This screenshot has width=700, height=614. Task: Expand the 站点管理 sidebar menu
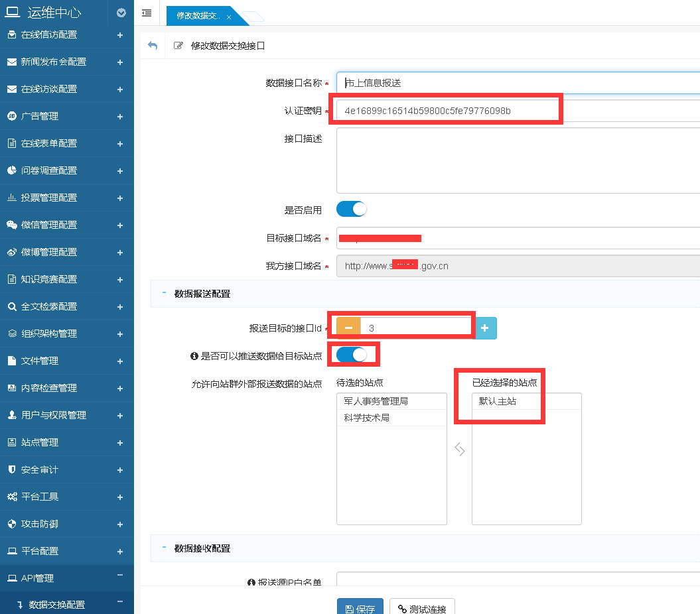pos(119,442)
